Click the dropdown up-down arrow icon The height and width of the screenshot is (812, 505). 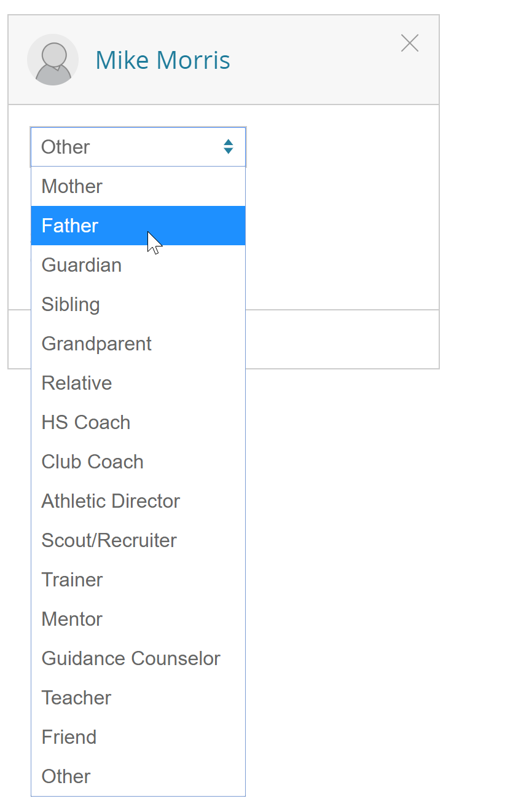click(229, 147)
